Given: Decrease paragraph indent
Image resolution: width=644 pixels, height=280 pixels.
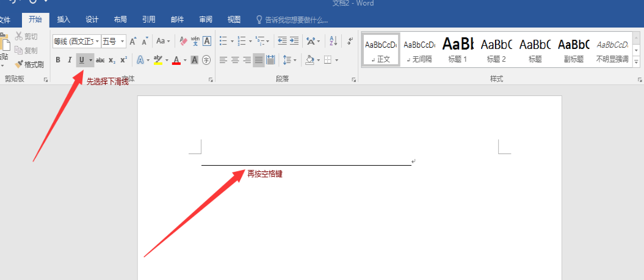Looking at the screenshot, I should 282,41.
